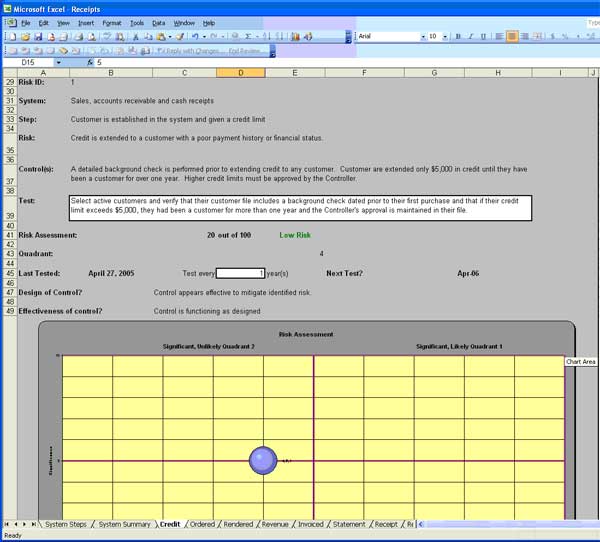Toggle Underline formatting

point(483,36)
